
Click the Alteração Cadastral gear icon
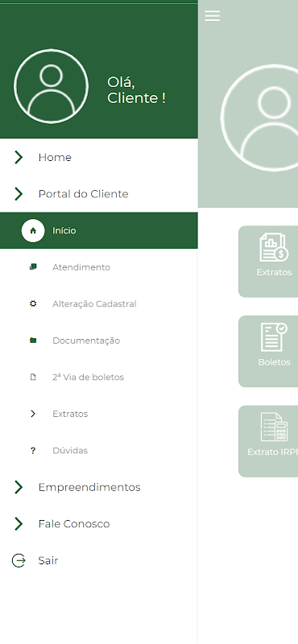[33, 303]
